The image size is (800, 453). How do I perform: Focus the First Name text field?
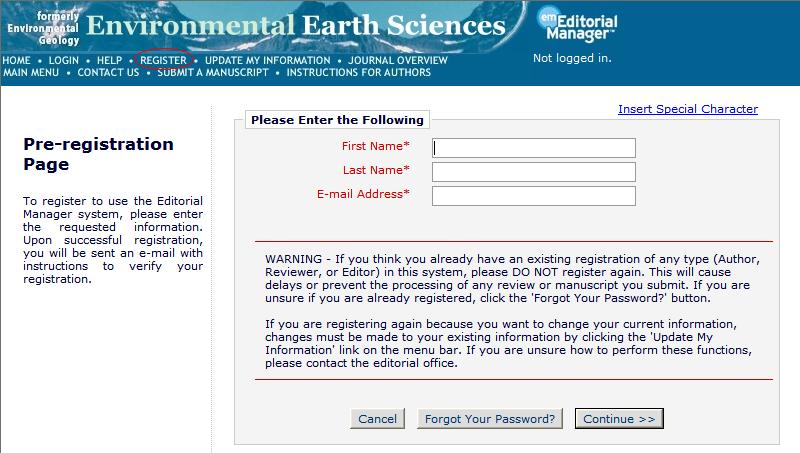coord(534,148)
